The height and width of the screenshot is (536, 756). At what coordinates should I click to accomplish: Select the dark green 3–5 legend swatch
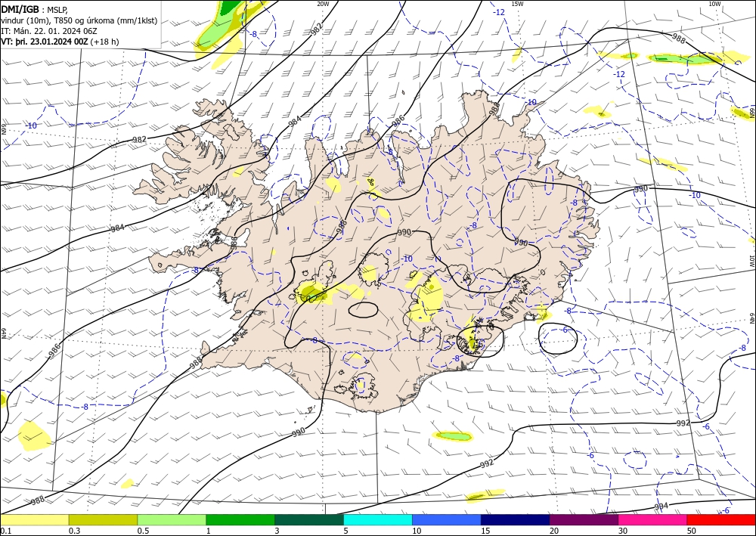[309, 519]
